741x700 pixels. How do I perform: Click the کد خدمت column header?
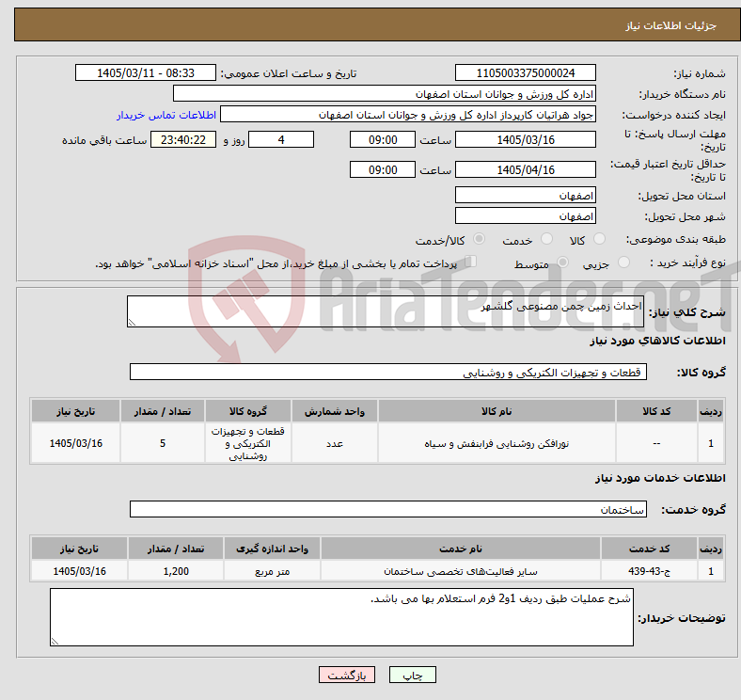649,549
